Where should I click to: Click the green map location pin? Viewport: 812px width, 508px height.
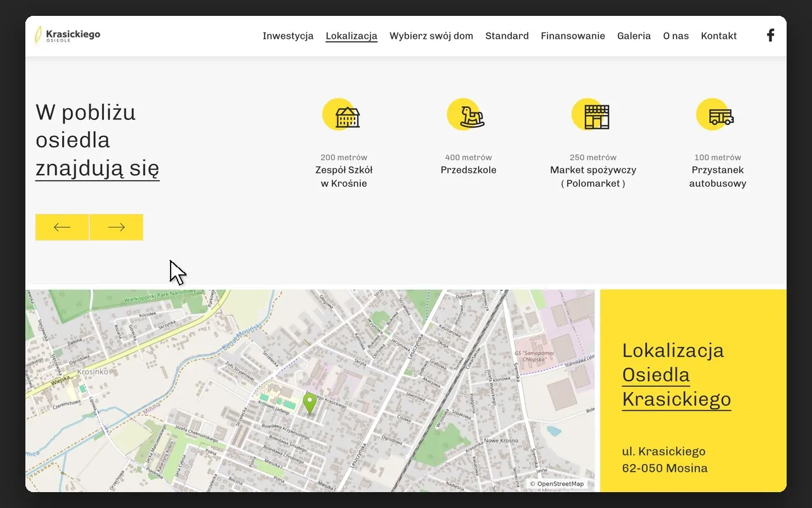(310, 403)
